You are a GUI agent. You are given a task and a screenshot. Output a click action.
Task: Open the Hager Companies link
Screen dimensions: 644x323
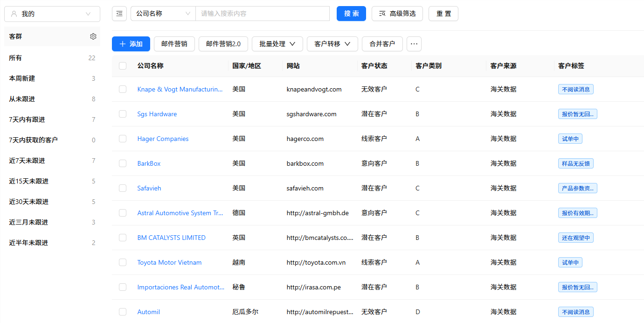(163, 139)
